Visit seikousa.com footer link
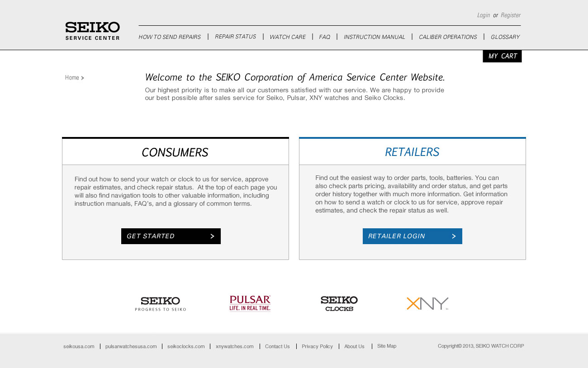 coord(79,346)
